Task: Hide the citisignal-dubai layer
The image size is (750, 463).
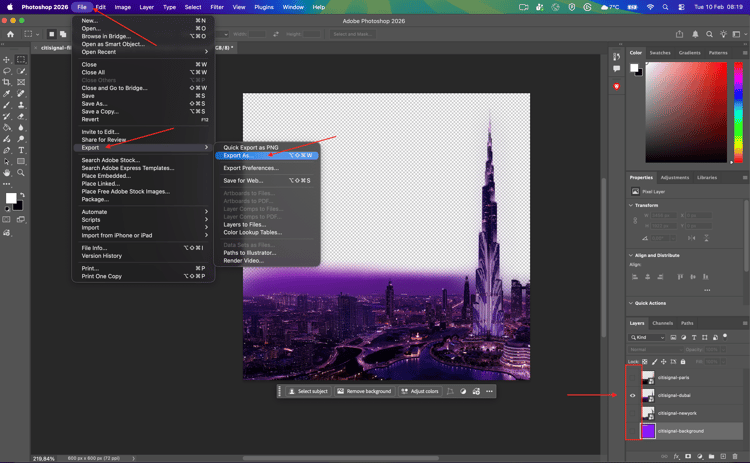Action: click(633, 396)
